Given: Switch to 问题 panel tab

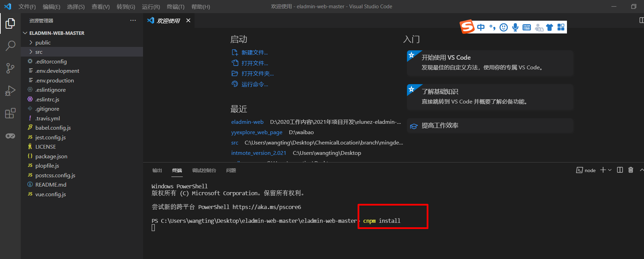Looking at the screenshot, I should click(231, 170).
